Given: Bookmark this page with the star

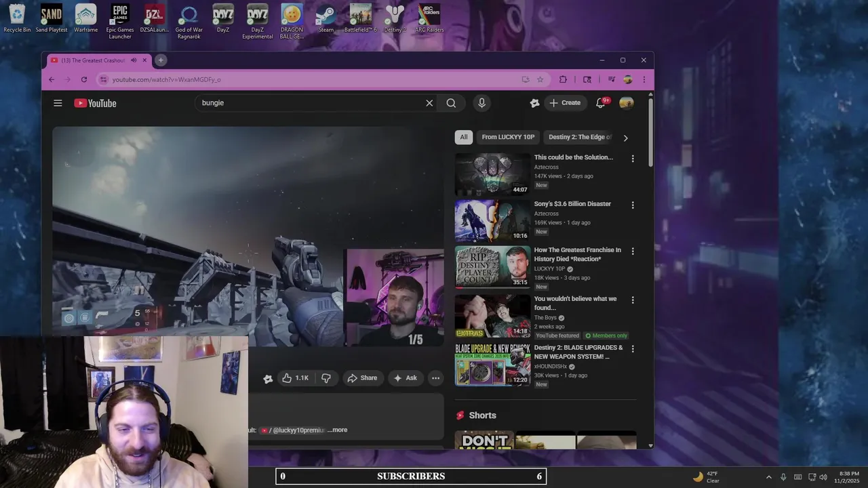Looking at the screenshot, I should pos(540,79).
